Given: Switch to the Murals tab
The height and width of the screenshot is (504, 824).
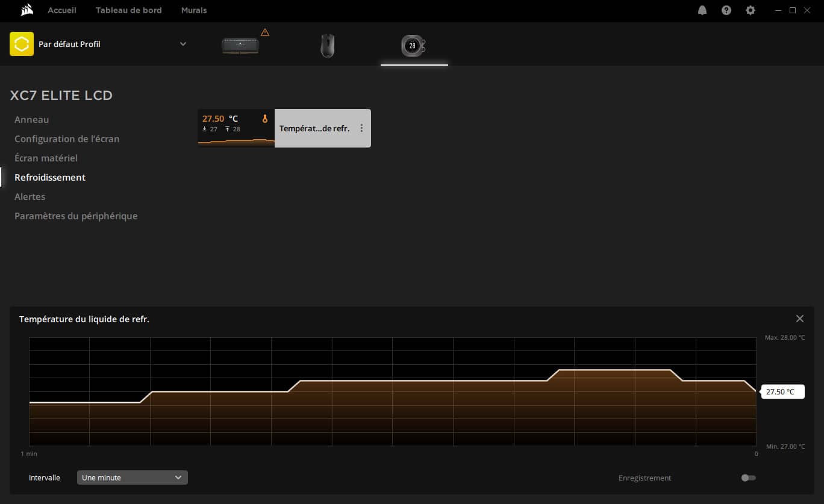Looking at the screenshot, I should (194, 10).
